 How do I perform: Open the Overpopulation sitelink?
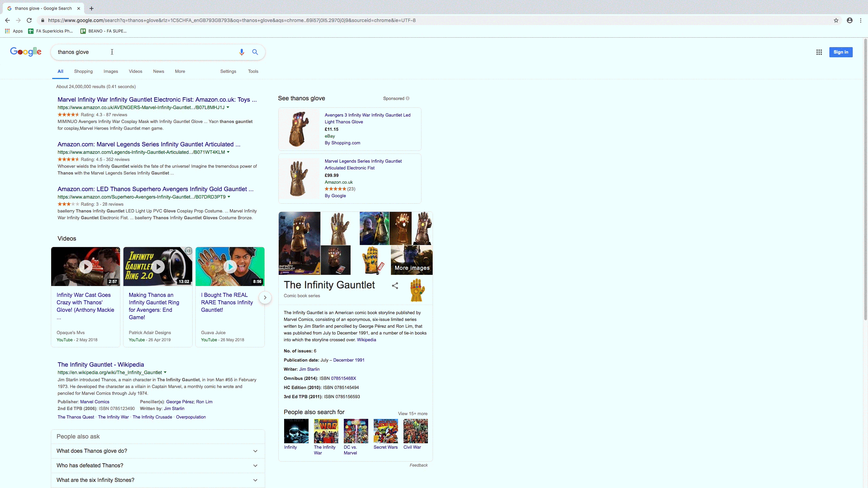pos(191,417)
